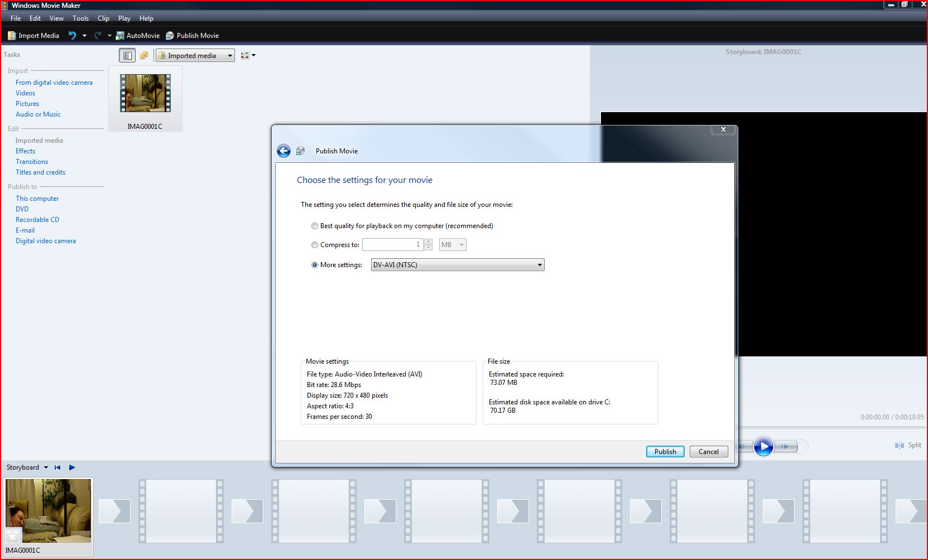Click the Previous Frame preview button
Viewport: 928px width, 560px height.
point(745,446)
